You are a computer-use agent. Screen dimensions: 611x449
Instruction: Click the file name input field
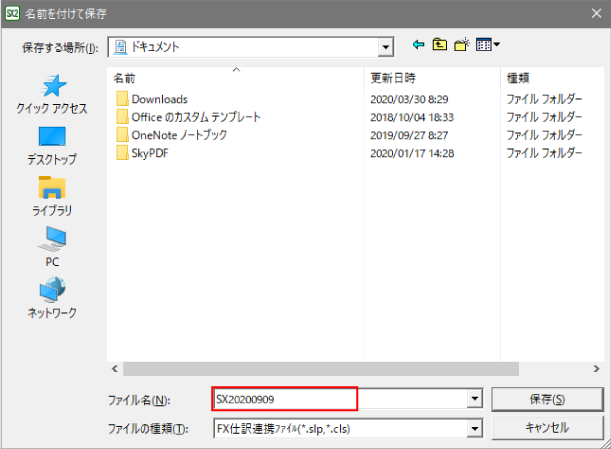285,399
